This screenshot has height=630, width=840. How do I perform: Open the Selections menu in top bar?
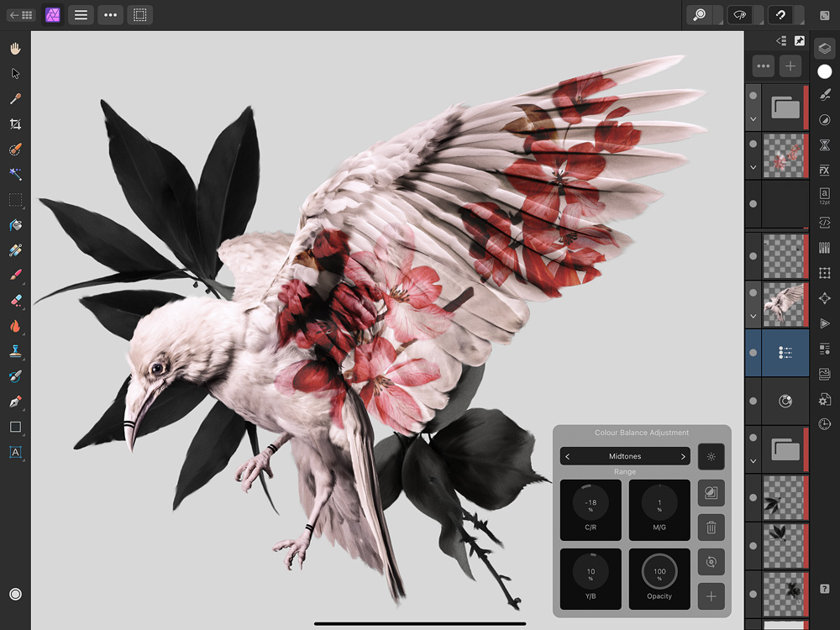point(139,15)
